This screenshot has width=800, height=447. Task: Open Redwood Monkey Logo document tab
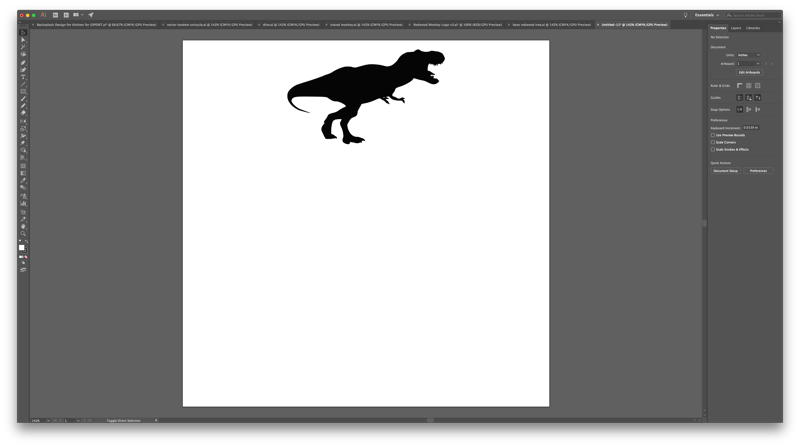[458, 24]
